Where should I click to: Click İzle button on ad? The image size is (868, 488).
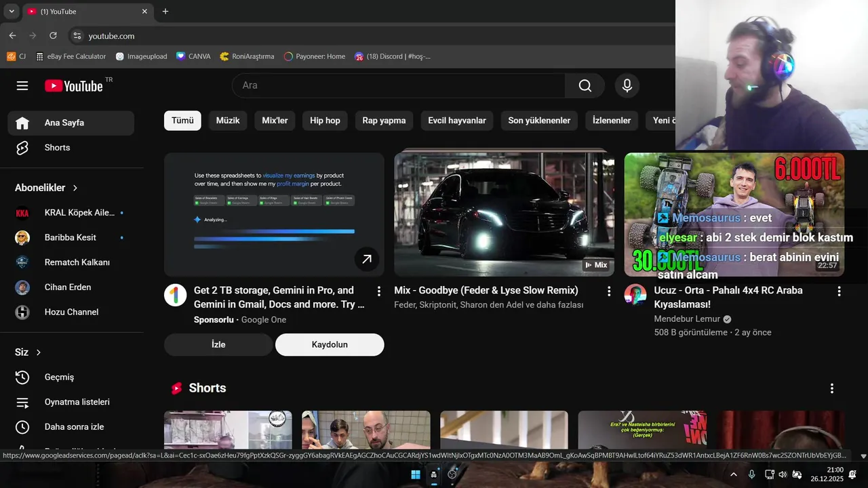(218, 344)
